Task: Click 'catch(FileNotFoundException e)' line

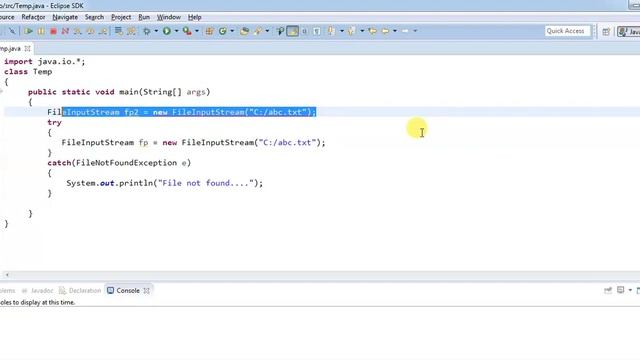Action: 119,163
